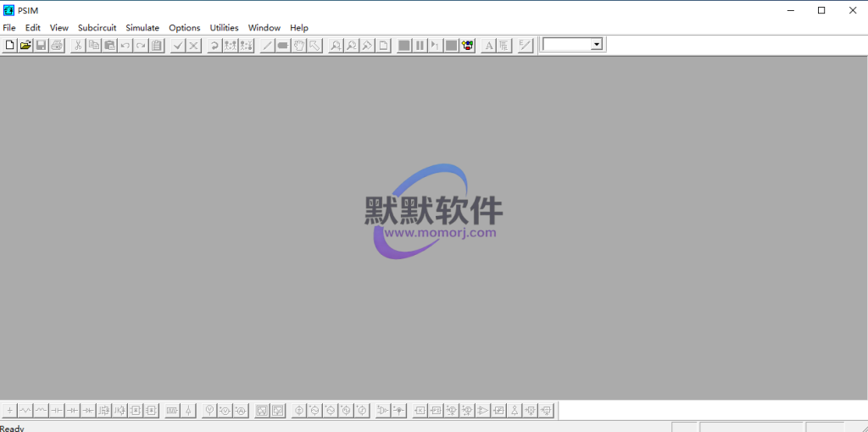868x432 pixels.
Task: Place a Capacitor from element toolbar
Action: pos(57,411)
